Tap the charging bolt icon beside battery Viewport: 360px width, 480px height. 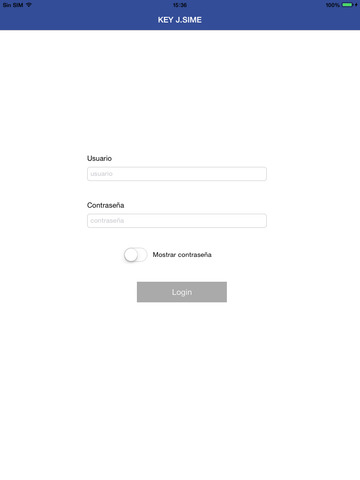coord(356,5)
